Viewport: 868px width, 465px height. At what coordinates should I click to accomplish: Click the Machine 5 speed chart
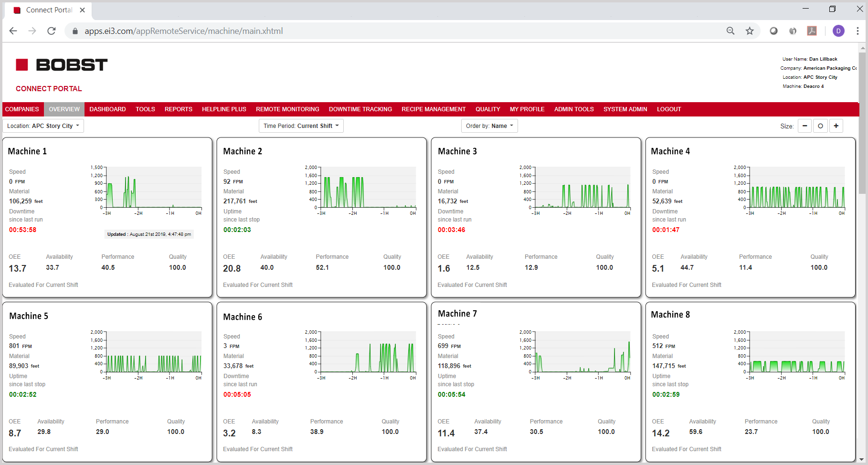click(153, 353)
